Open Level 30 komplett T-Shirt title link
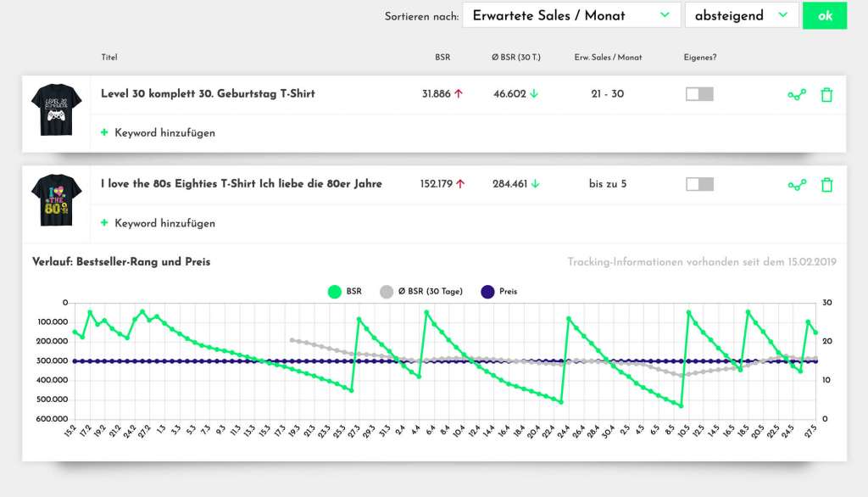This screenshot has height=497, width=868. coord(208,94)
